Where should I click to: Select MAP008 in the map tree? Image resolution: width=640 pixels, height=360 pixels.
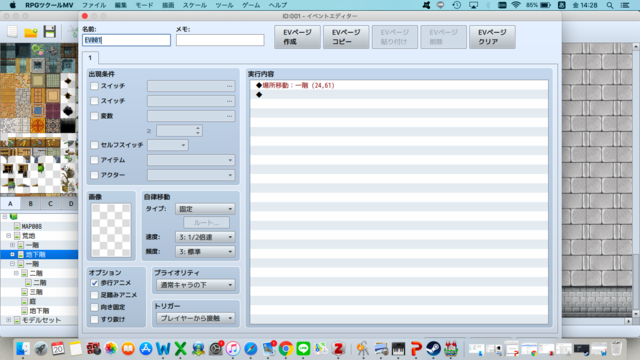(31, 226)
